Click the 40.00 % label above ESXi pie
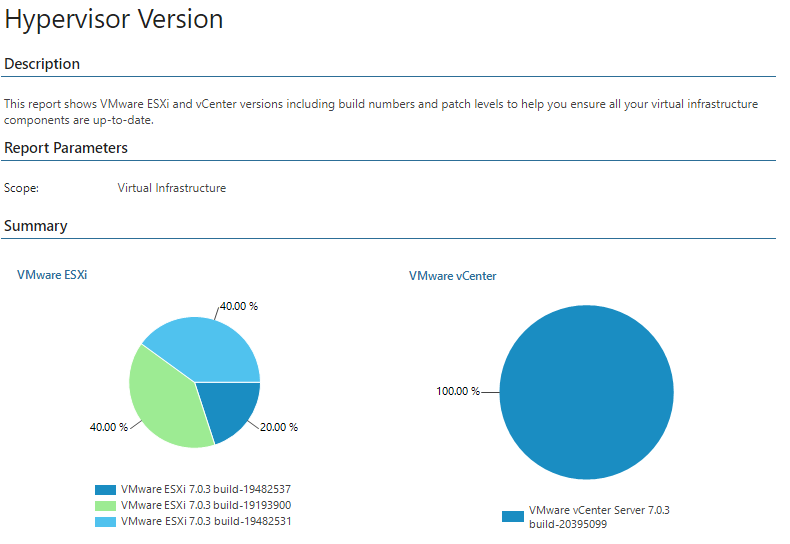 239,306
